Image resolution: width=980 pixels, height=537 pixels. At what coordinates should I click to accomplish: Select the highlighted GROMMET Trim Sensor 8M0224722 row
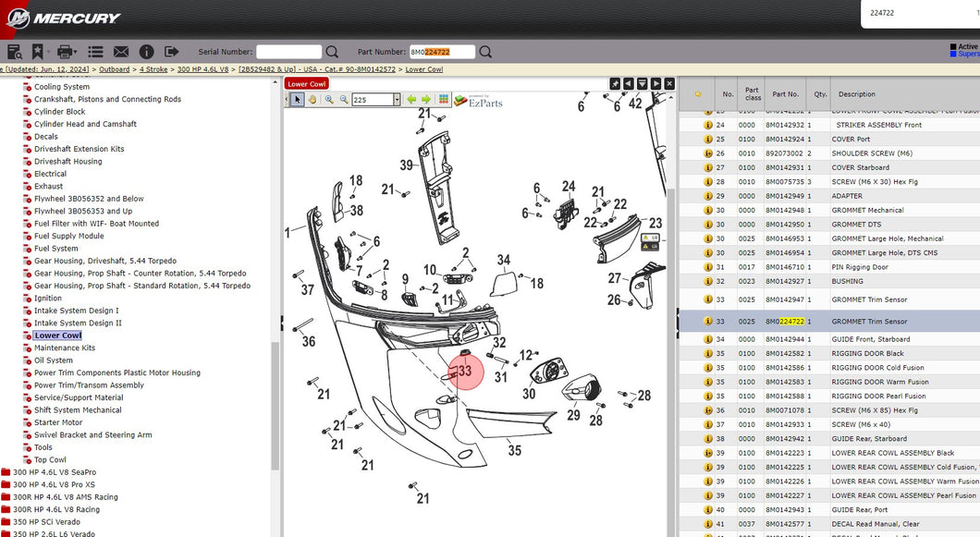(829, 322)
